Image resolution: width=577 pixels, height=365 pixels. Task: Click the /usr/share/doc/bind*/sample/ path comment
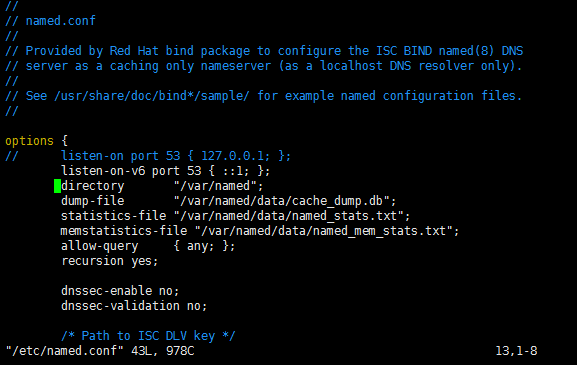[x=152, y=96]
